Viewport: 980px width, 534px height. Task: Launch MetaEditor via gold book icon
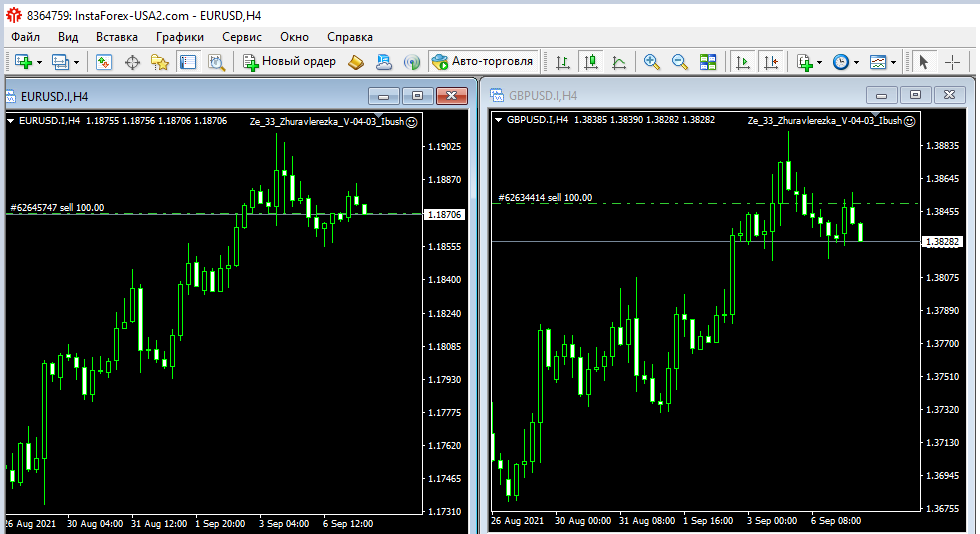(357, 62)
